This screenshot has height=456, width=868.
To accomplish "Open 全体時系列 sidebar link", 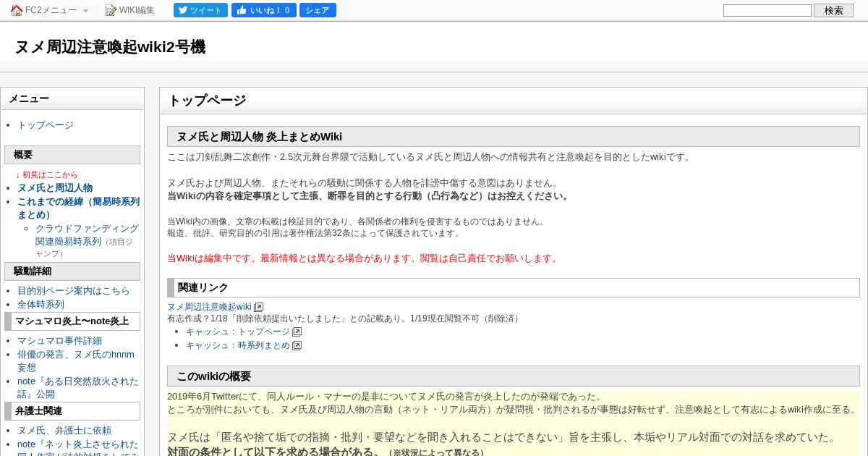I will pyautogui.click(x=41, y=305).
